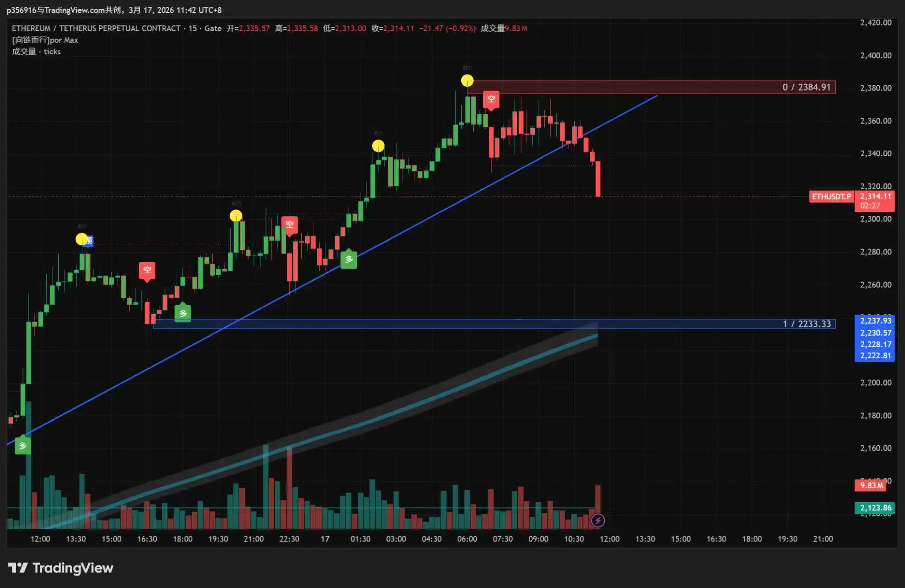This screenshot has height=588, width=905.
Task: Click the green 多 marker at bottom-left corner
Action: pos(23,446)
